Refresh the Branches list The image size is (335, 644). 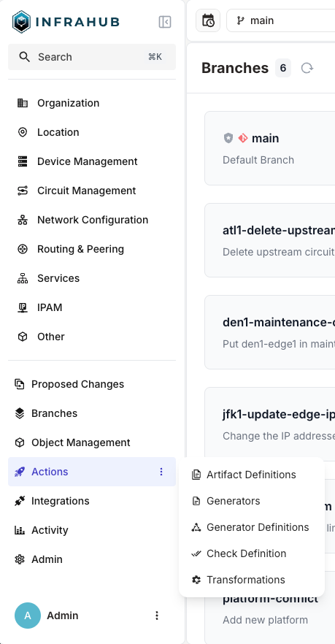point(307,68)
